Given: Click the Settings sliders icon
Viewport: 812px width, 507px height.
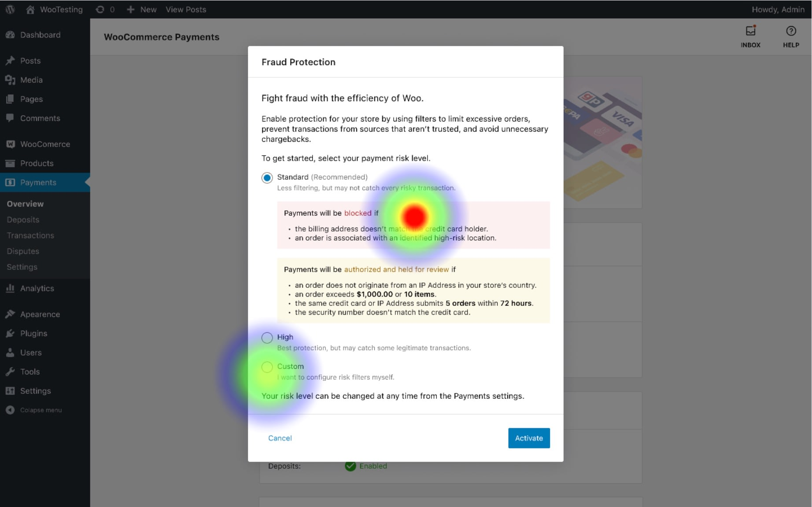Looking at the screenshot, I should point(10,391).
